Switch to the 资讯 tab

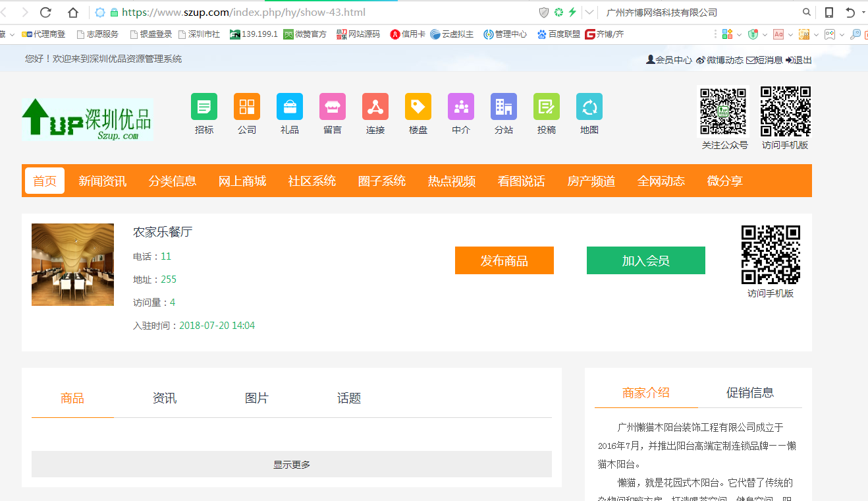[165, 398]
